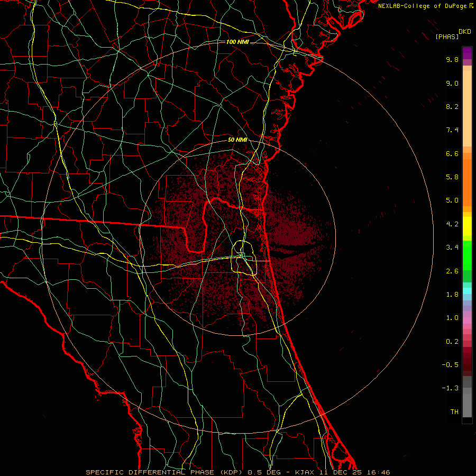Click the 9.8 value on the legend scale
Screen dimensions: 476x476
[x=452, y=60]
